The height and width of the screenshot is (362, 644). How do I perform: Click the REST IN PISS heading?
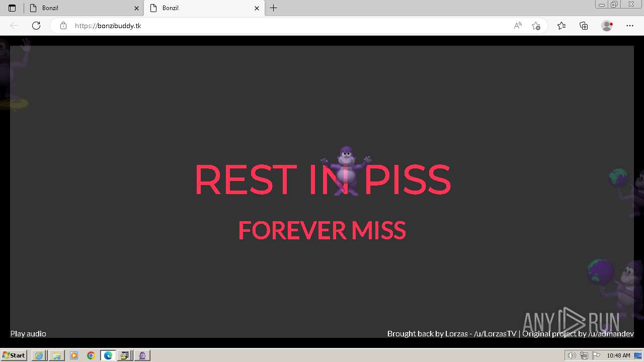pyautogui.click(x=323, y=179)
